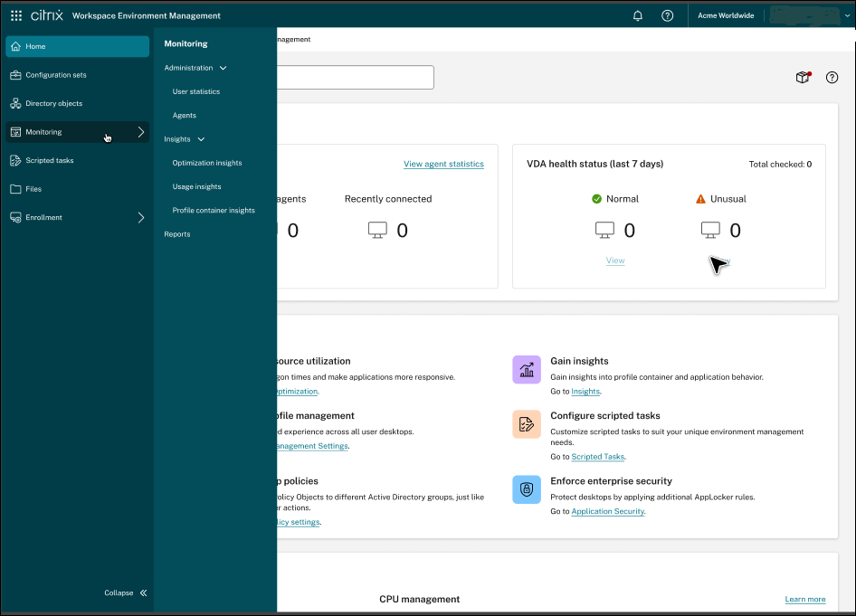Open Reports from the Monitoring menu
The width and height of the screenshot is (856, 616).
(x=177, y=234)
